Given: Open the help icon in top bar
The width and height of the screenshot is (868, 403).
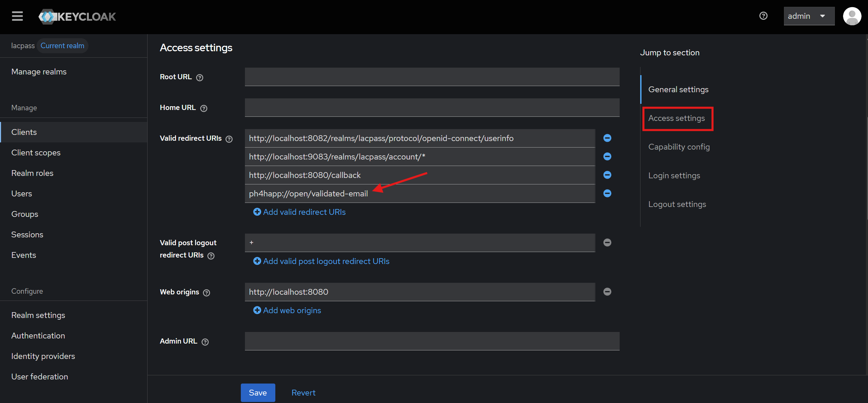Looking at the screenshot, I should pos(763,16).
